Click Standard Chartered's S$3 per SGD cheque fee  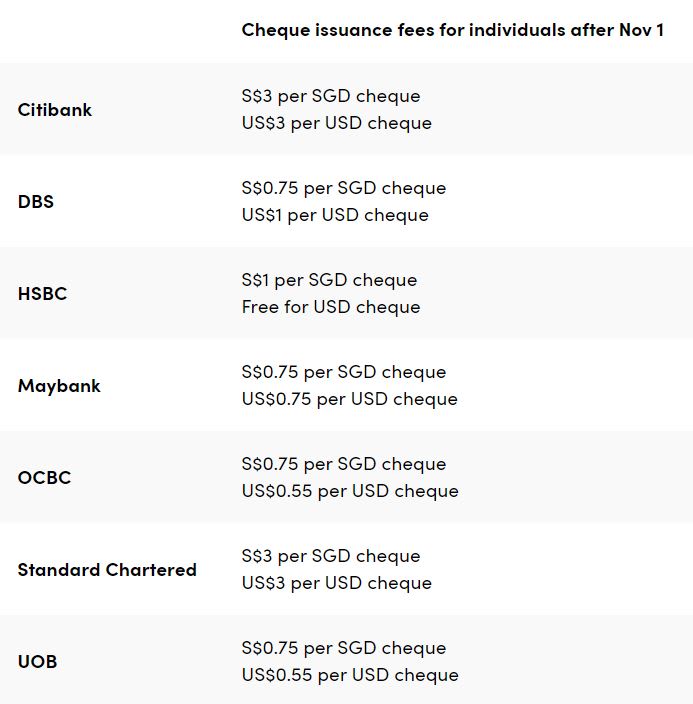click(330, 556)
